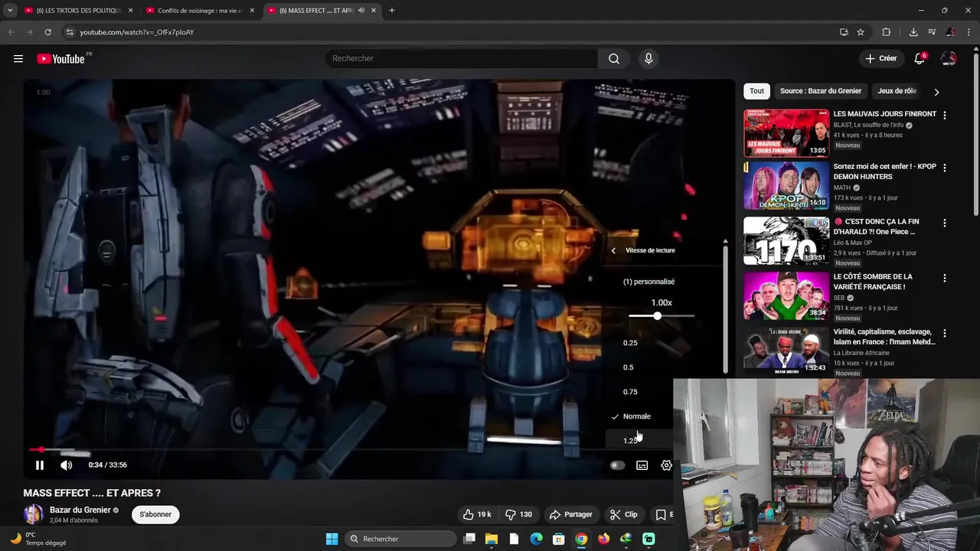The image size is (980, 551).
Task: Bookmark this page with the star
Action: tap(861, 32)
